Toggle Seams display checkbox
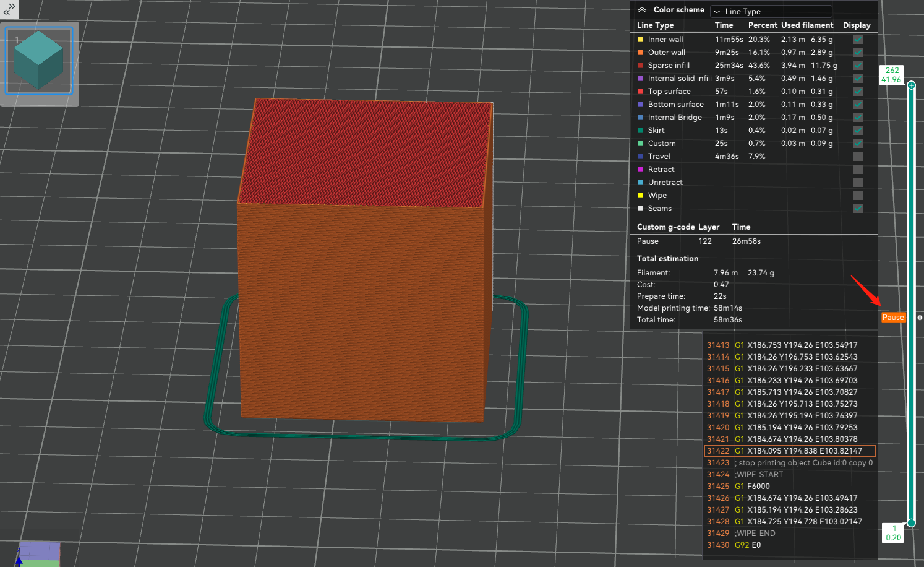This screenshot has width=924, height=567. click(858, 209)
